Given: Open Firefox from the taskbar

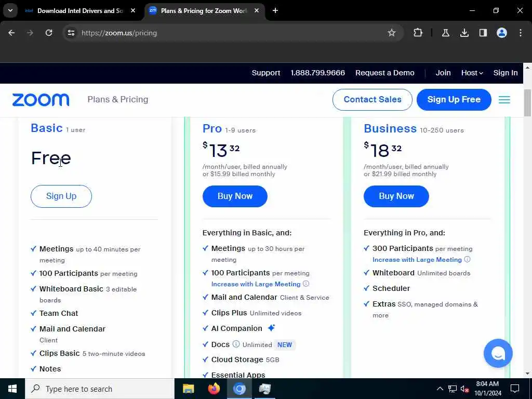Looking at the screenshot, I should pos(214,389).
